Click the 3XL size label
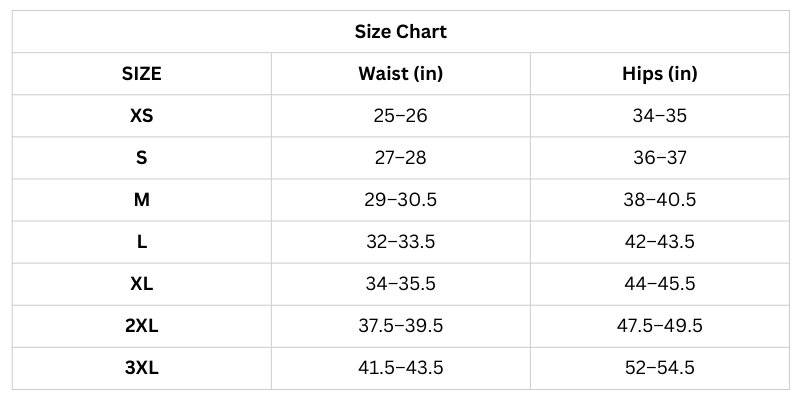The image size is (800, 400). tap(141, 368)
